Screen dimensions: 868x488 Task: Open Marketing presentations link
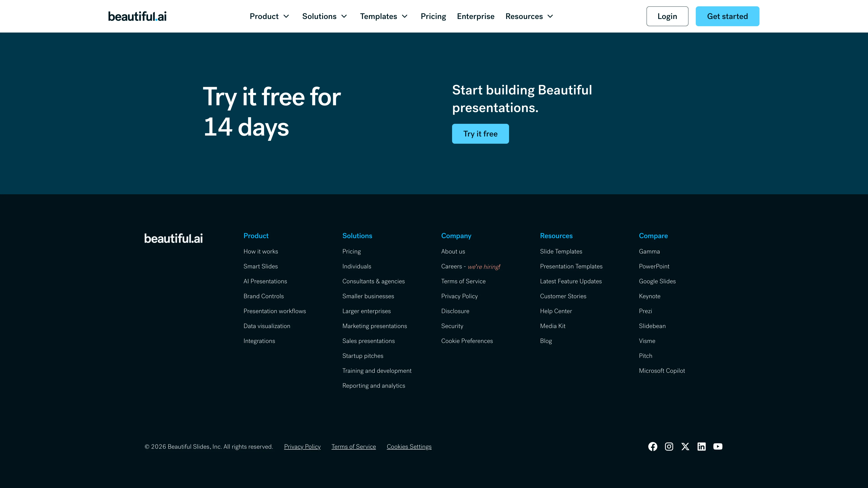coord(375,326)
